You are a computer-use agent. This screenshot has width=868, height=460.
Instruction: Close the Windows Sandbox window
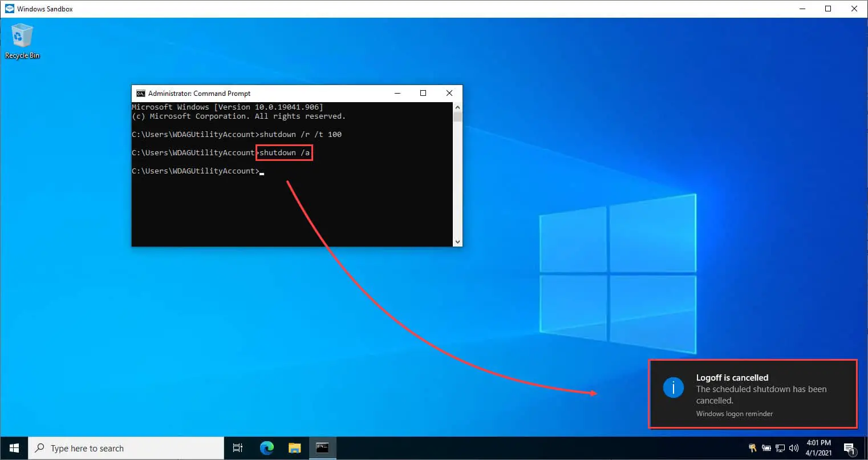coord(854,9)
